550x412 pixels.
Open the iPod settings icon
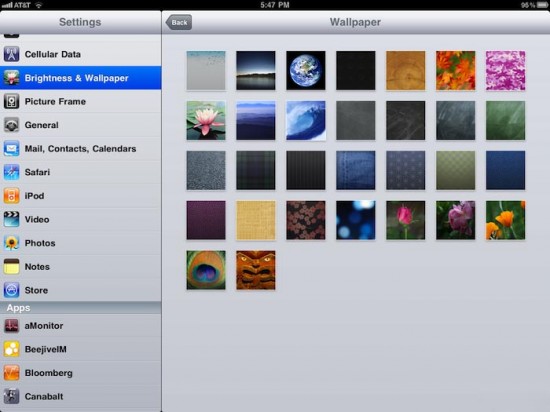point(11,196)
